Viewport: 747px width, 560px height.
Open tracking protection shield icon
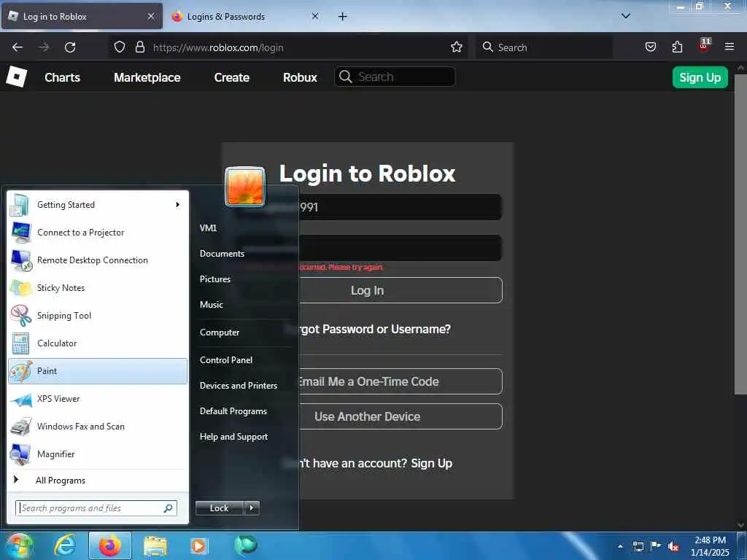pyautogui.click(x=120, y=47)
